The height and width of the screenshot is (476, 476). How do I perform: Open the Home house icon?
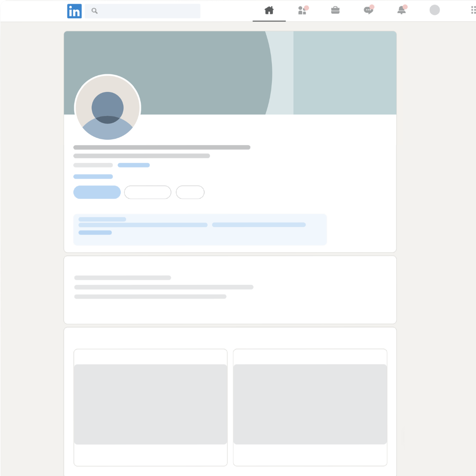point(269,10)
